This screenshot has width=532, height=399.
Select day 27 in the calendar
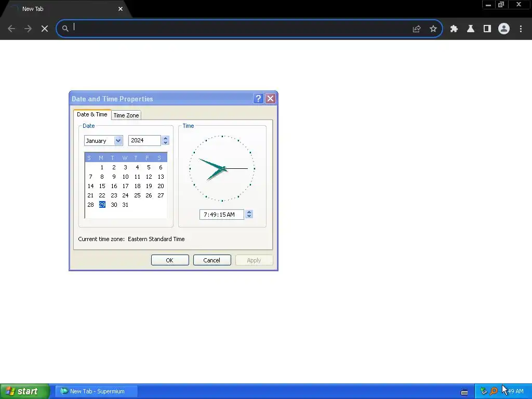point(161,195)
